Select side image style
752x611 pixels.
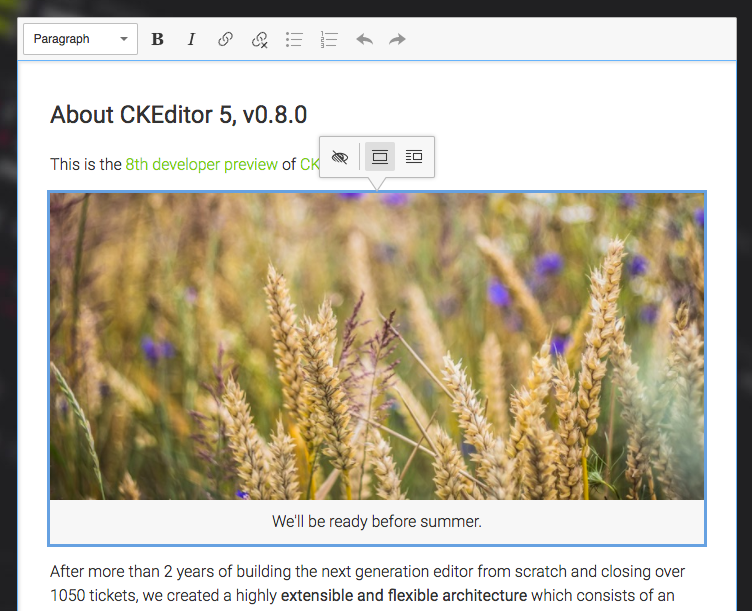pos(414,157)
